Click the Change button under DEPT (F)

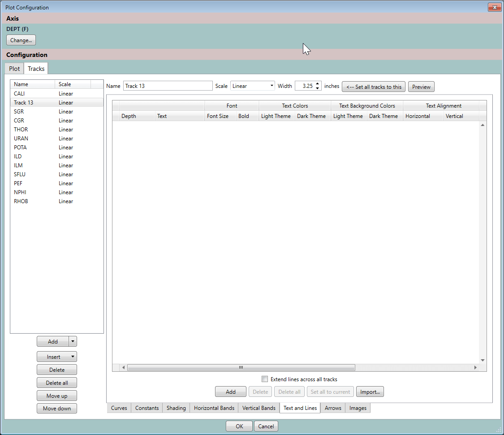21,40
